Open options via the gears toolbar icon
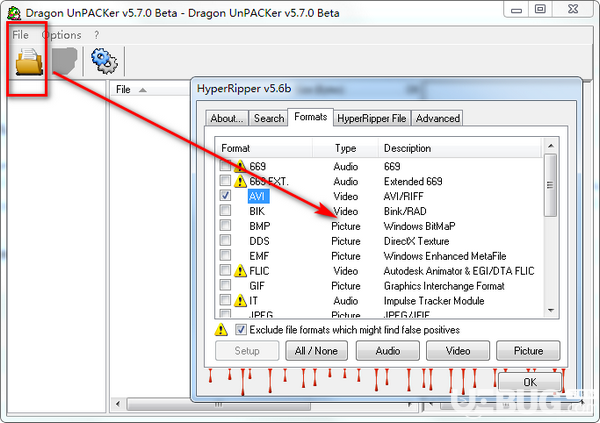This screenshot has width=600, height=423. (x=104, y=60)
